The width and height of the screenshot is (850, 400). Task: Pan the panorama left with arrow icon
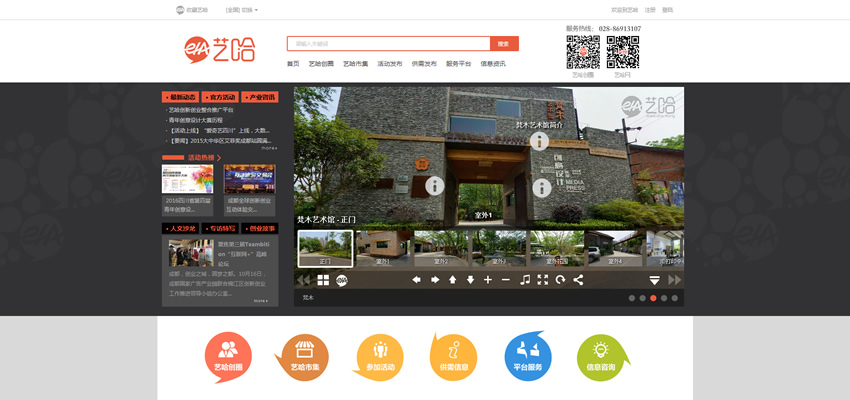(416, 280)
